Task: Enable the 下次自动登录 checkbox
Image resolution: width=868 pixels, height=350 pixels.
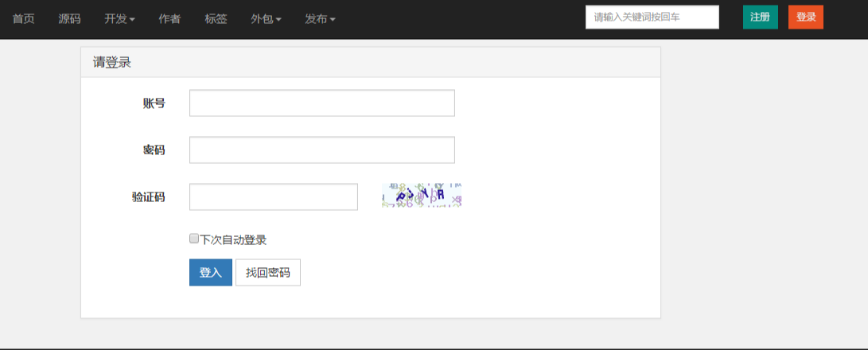Action: tap(194, 239)
